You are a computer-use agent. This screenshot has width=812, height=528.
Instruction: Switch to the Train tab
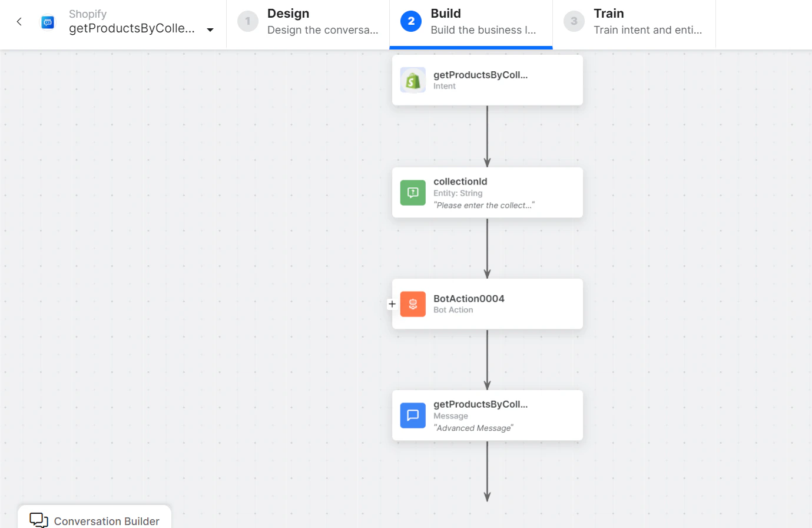point(634,21)
